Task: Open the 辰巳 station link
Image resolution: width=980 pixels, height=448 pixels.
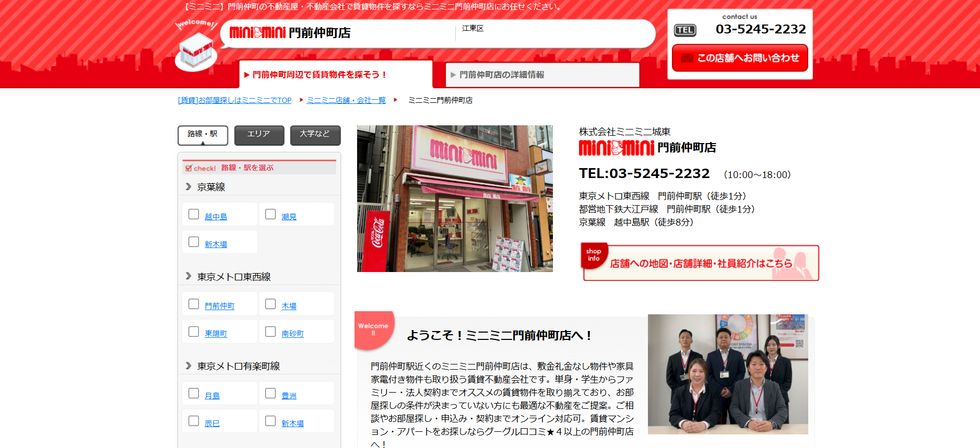Action: (x=212, y=423)
